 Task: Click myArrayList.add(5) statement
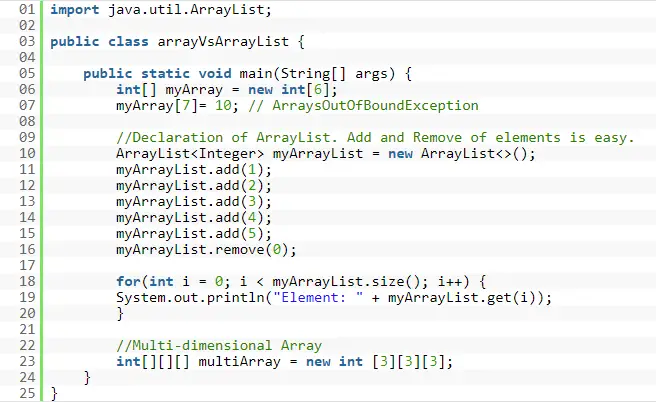click(x=194, y=233)
